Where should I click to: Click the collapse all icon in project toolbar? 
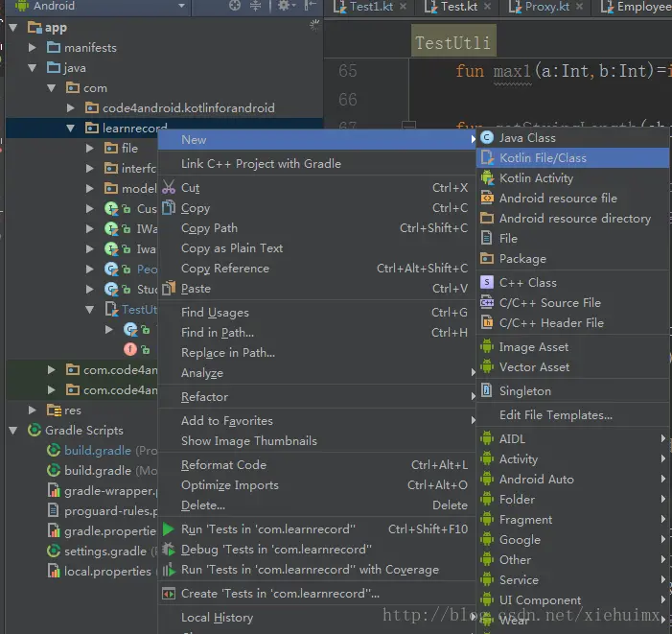(255, 6)
